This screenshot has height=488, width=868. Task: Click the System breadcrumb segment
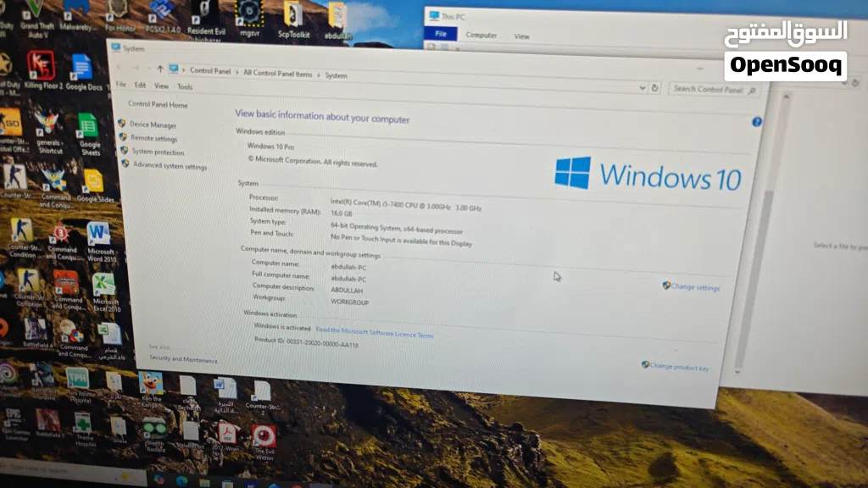pyautogui.click(x=336, y=75)
